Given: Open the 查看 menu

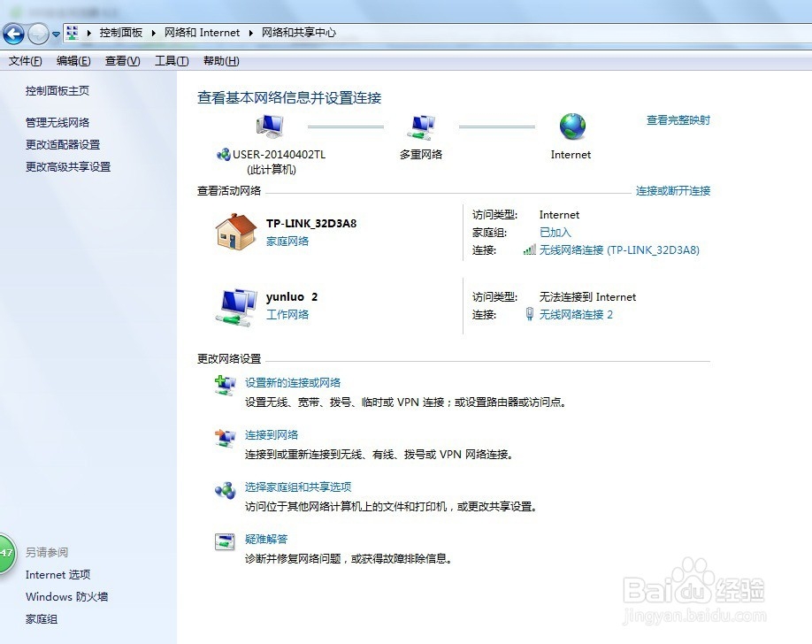Looking at the screenshot, I should [123, 60].
